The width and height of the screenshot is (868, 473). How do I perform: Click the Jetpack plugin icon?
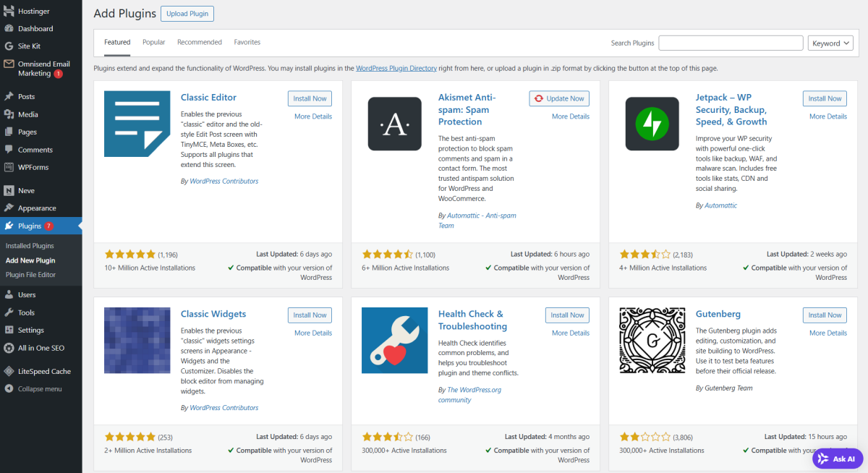[x=652, y=124]
